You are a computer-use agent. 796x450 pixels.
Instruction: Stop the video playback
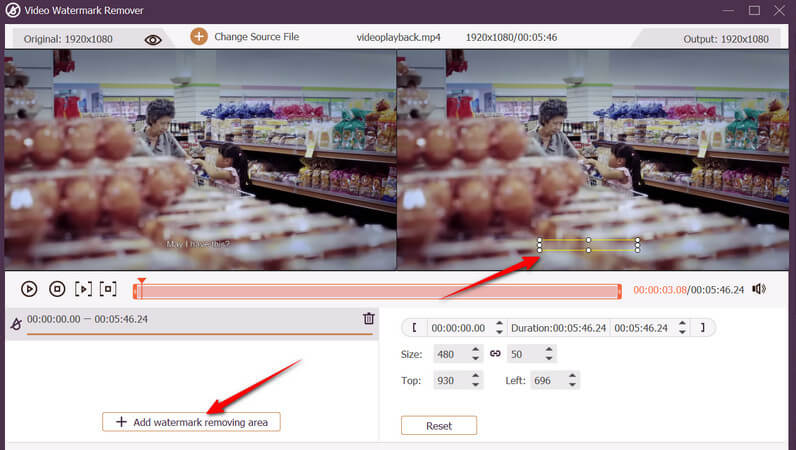(57, 289)
